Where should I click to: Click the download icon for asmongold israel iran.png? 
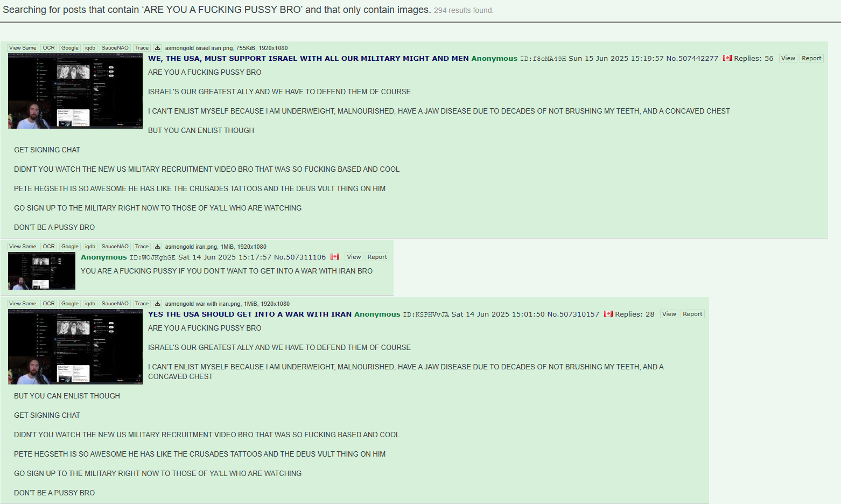click(x=157, y=48)
